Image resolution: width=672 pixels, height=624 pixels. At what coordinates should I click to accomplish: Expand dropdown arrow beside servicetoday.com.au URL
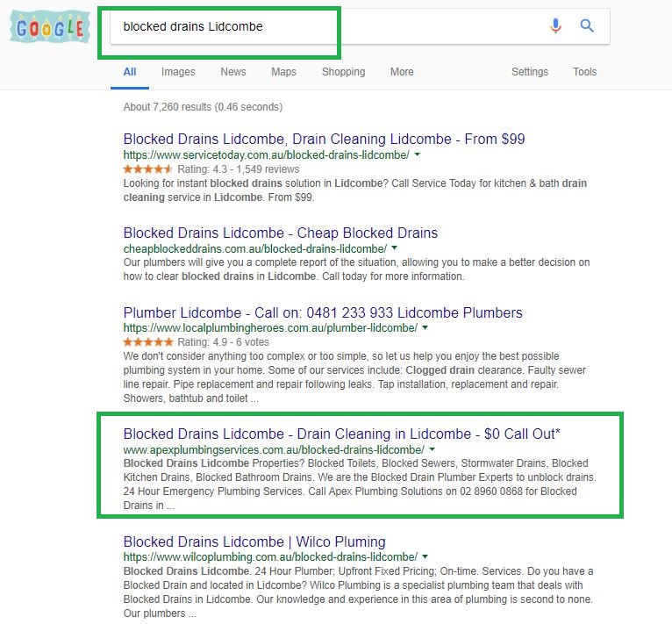pos(418,154)
